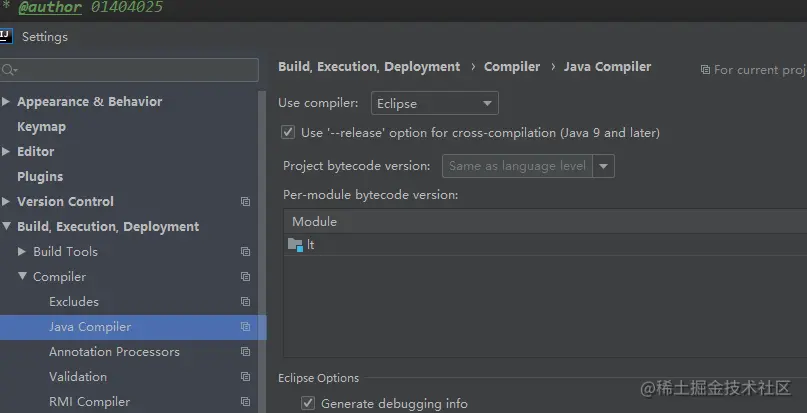Click the IntelliJ logo in Settings title
The height and width of the screenshot is (413, 807).
[6, 37]
